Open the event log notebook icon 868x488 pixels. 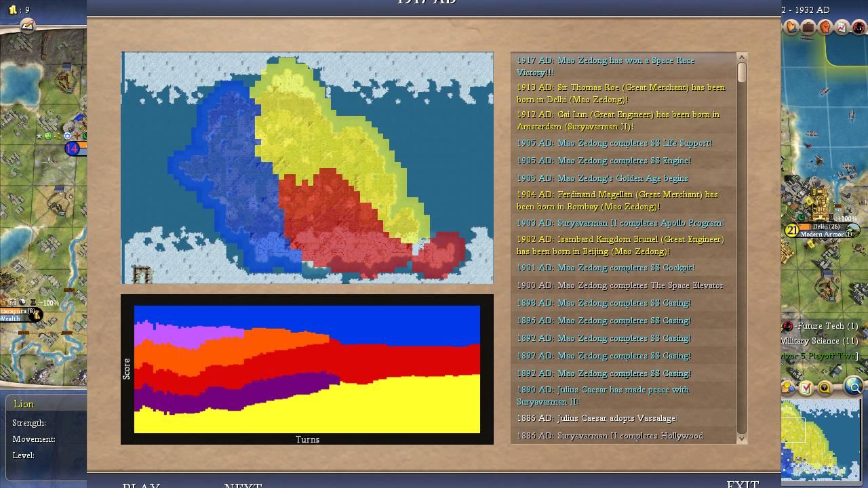[x=27, y=25]
